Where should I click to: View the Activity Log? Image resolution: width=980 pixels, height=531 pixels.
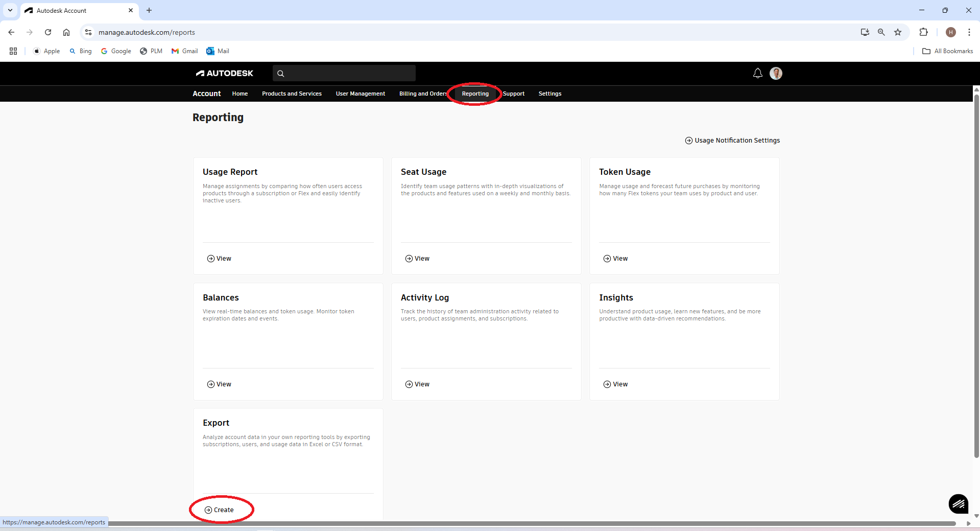coord(417,384)
